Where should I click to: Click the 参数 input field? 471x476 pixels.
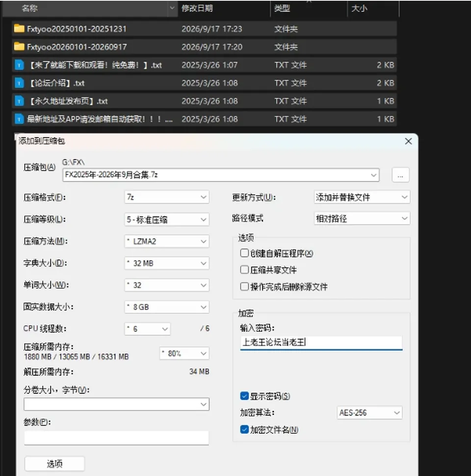116,438
